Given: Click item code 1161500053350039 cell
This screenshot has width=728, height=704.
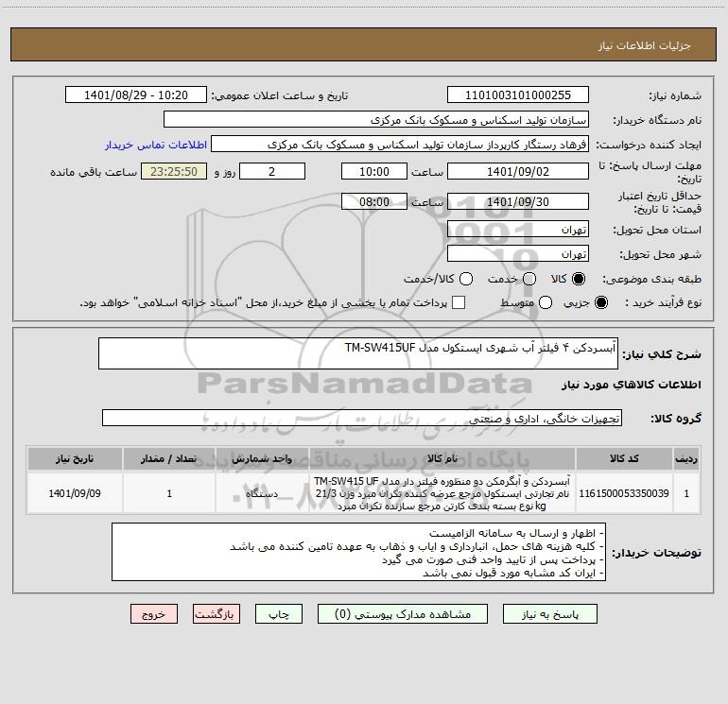Looking at the screenshot, I should click(624, 493).
